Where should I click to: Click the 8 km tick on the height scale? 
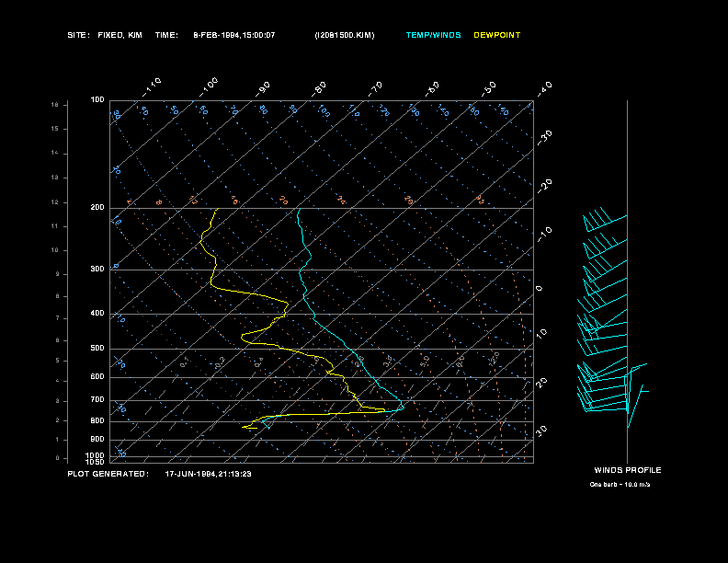(x=57, y=296)
